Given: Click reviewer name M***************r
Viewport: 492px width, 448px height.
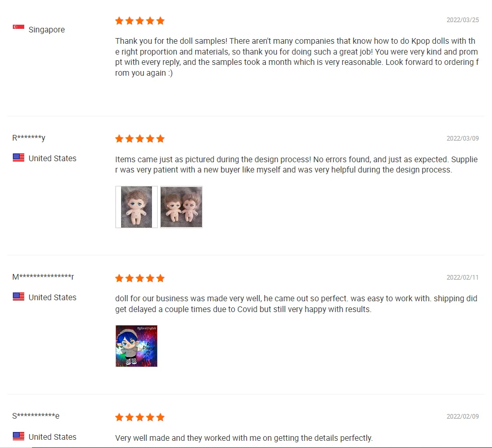Looking at the screenshot, I should coord(43,277).
